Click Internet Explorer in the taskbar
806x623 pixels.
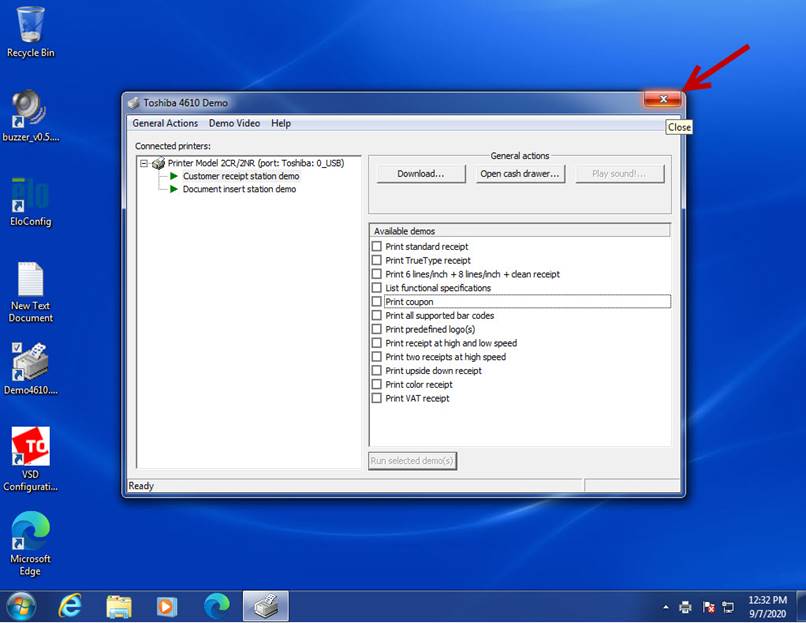(70, 606)
